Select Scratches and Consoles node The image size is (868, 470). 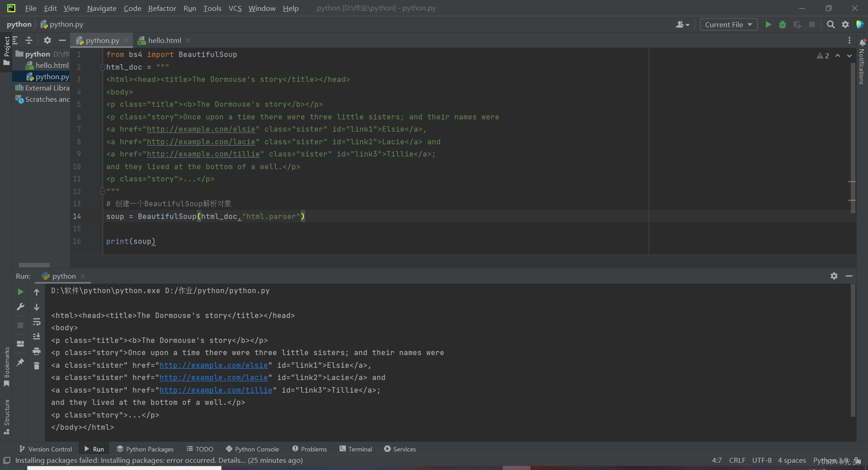[x=42, y=99]
